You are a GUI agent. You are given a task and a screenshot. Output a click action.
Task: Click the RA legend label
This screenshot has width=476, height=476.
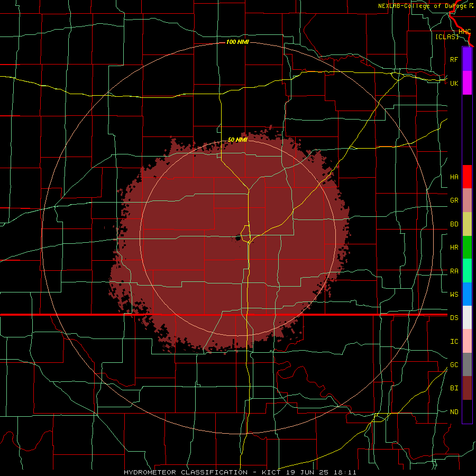click(x=454, y=271)
